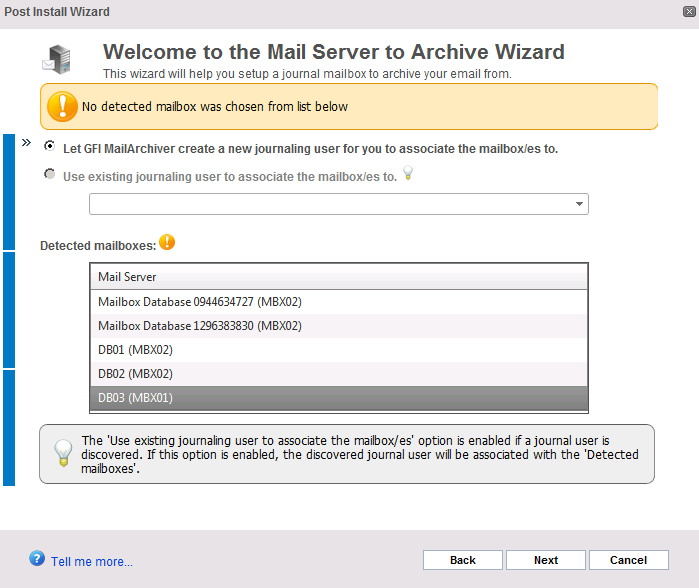Select the DB01 (MBX02) mailbox
699x588 pixels.
[339, 350]
